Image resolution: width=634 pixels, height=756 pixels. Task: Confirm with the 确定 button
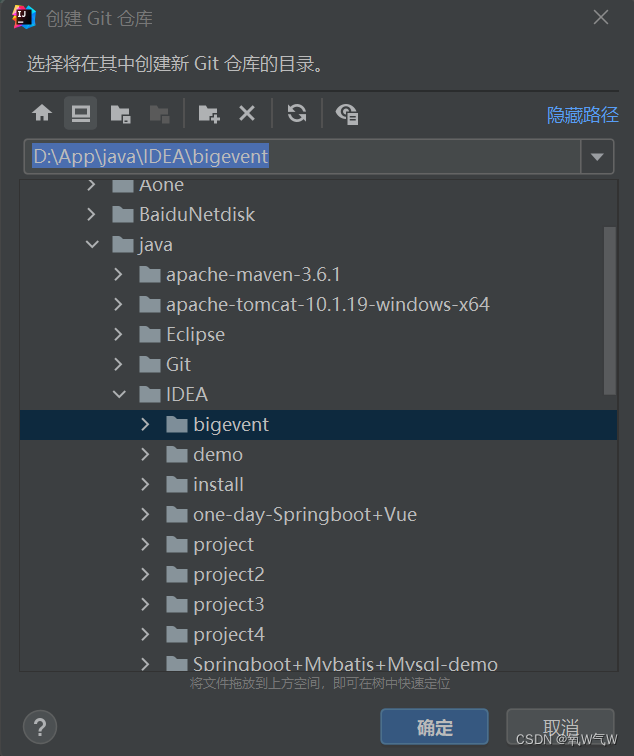(434, 727)
